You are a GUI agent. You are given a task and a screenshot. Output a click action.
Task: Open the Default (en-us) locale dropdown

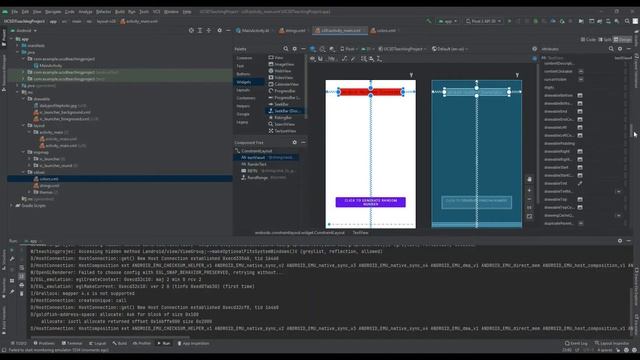pos(450,49)
